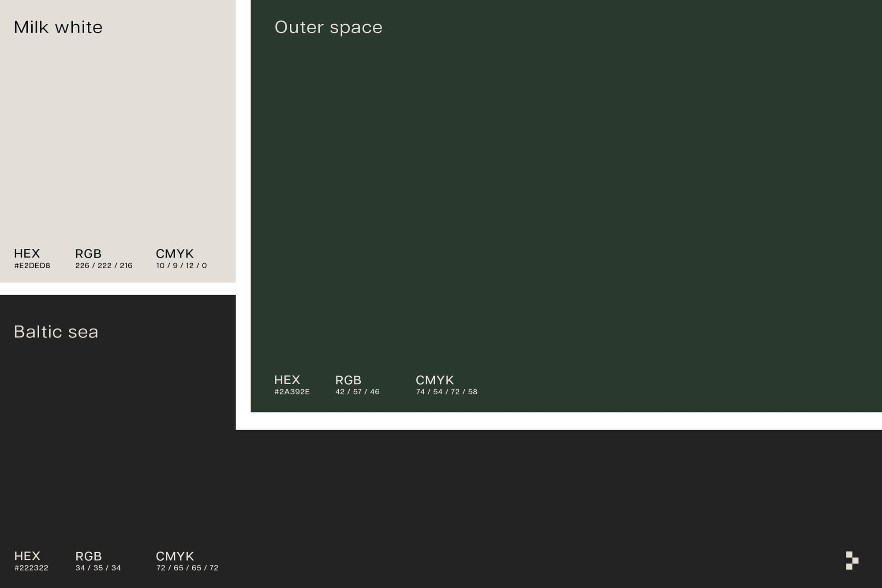Click the RGB value 42 / 57 / 46
The height and width of the screenshot is (588, 882).
[358, 392]
